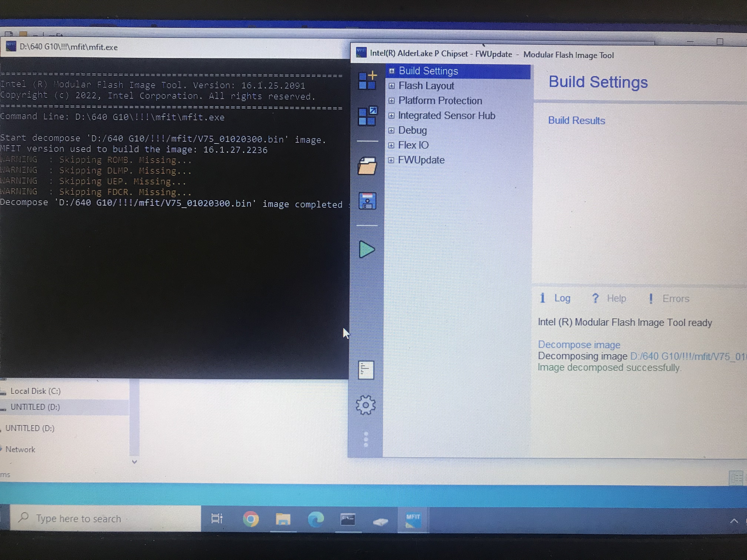Image resolution: width=747 pixels, height=560 pixels.
Task: Select the FWUpdate tree item
Action: (x=421, y=160)
